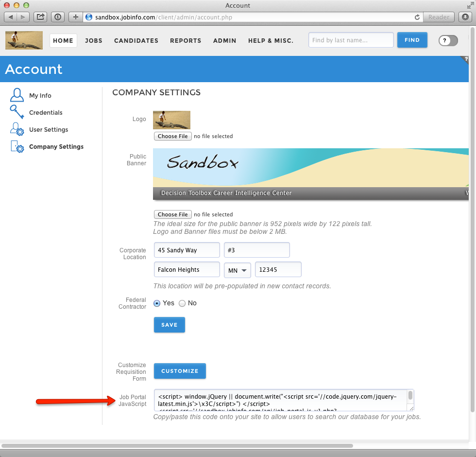Click the SAVE button
This screenshot has width=476, height=457.
coord(170,325)
